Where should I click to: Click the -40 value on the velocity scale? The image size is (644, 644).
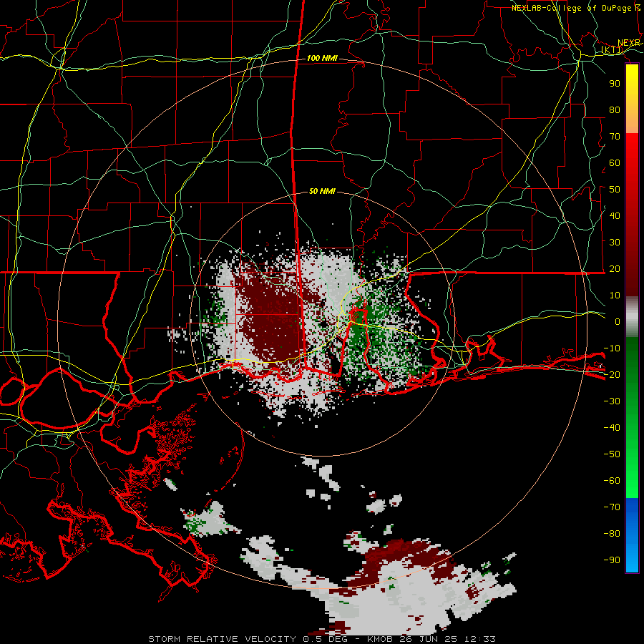[x=612, y=428]
